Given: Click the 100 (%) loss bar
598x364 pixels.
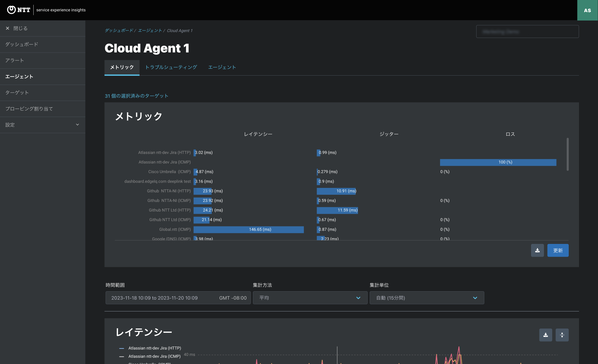Looking at the screenshot, I should [498, 162].
